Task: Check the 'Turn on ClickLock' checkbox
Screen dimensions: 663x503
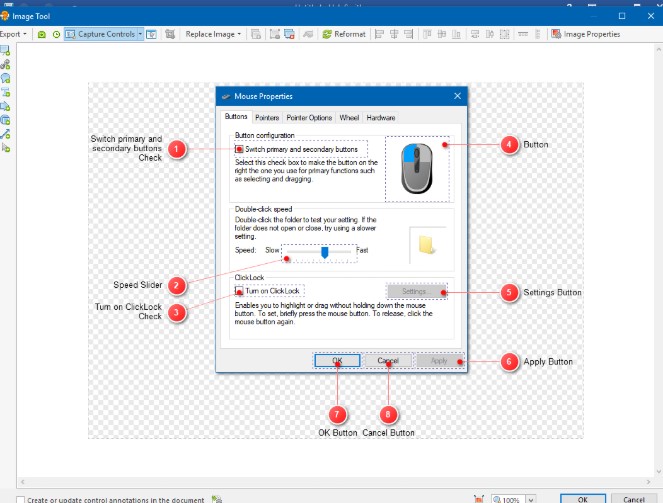Action: [239, 290]
